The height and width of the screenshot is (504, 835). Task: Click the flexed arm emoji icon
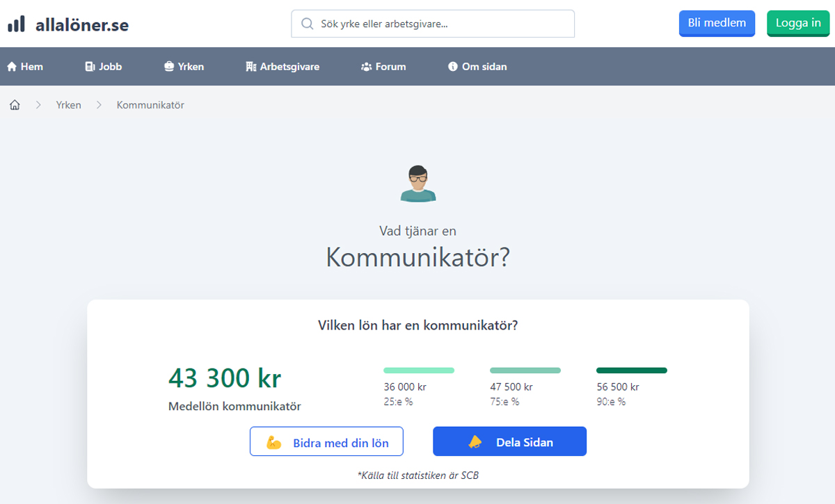(273, 442)
